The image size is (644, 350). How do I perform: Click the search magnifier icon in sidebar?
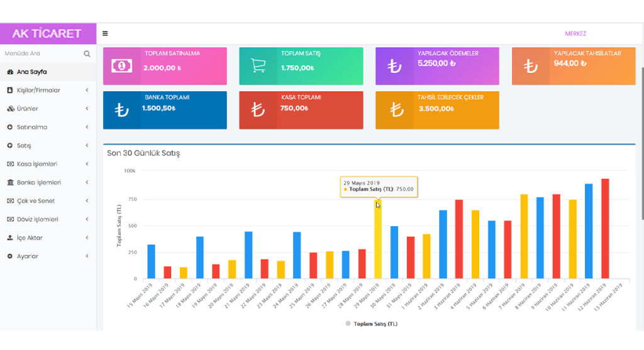pos(87,54)
